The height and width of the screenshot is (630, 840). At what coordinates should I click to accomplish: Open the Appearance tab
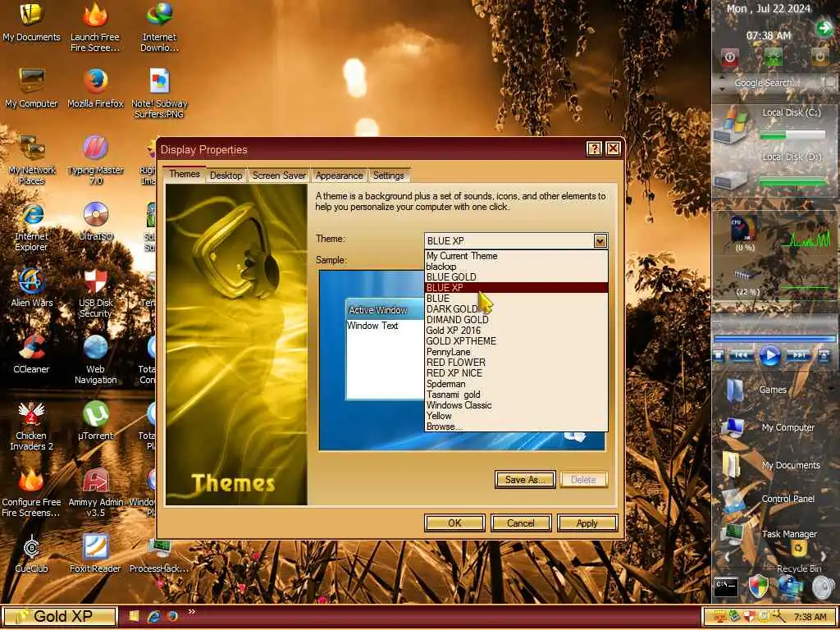(339, 176)
